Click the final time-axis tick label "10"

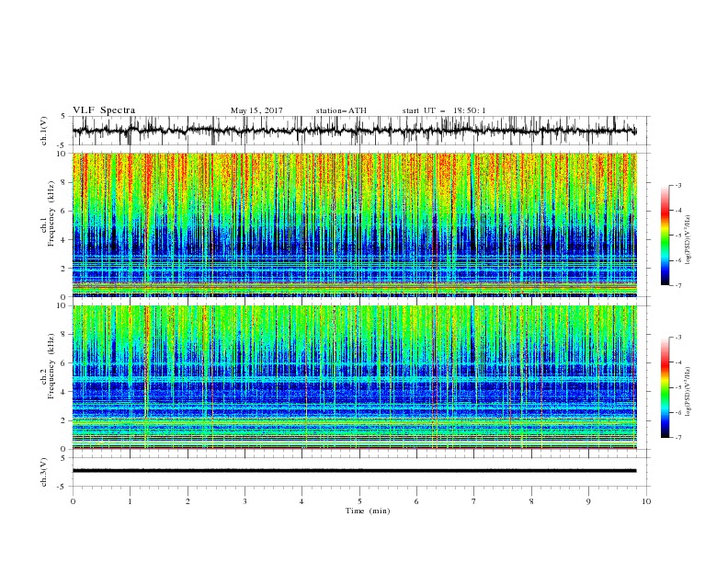click(646, 501)
